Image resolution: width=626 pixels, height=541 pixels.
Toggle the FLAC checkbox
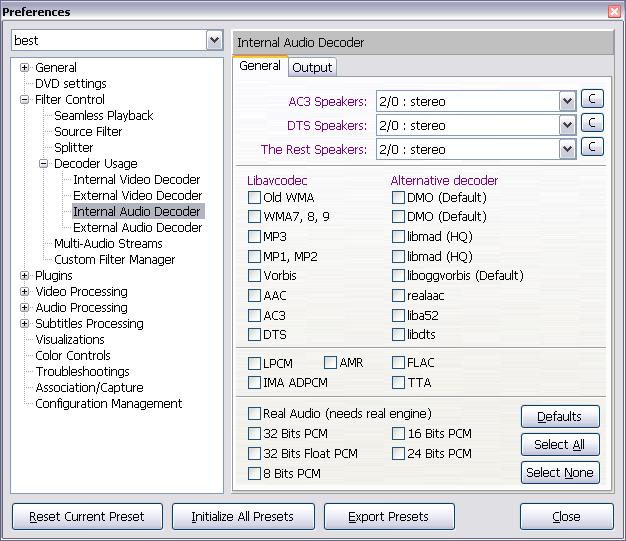pyautogui.click(x=399, y=363)
